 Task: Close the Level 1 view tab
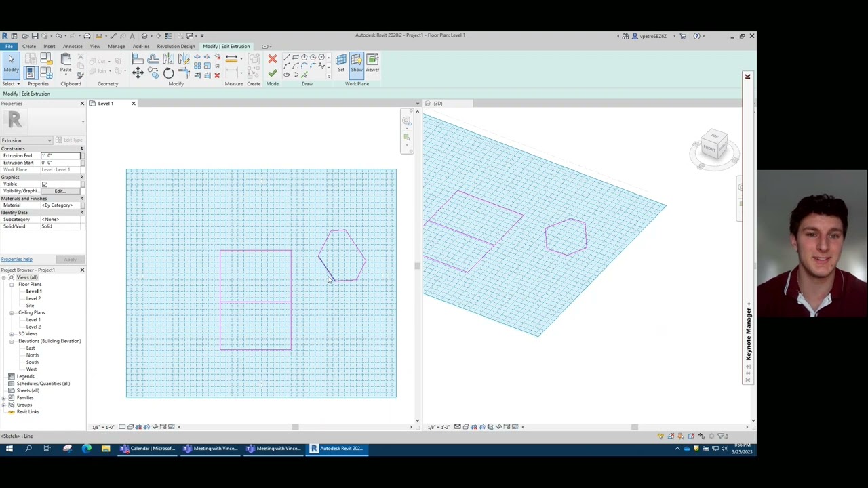(133, 104)
